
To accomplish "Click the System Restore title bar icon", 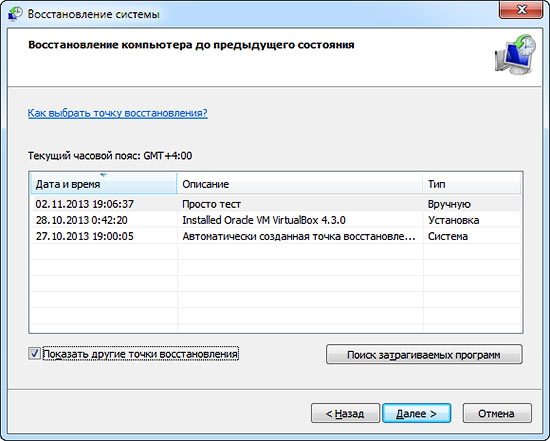I will [15, 14].
